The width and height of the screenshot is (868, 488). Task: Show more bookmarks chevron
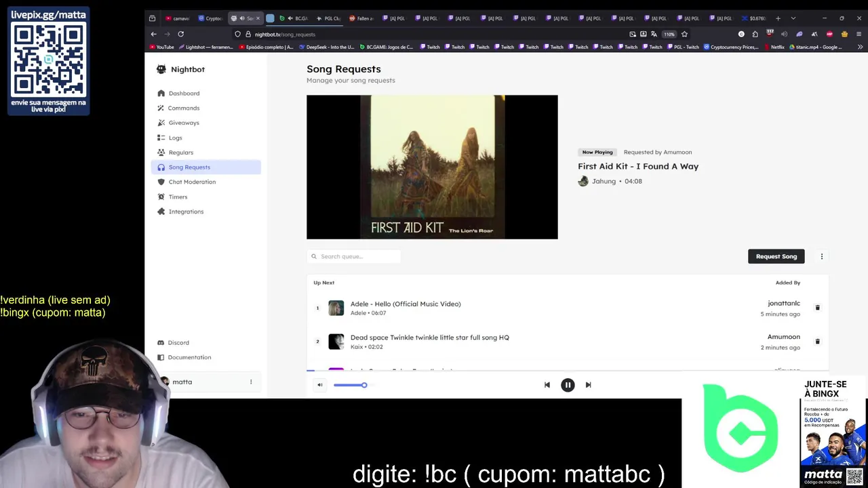tap(860, 47)
